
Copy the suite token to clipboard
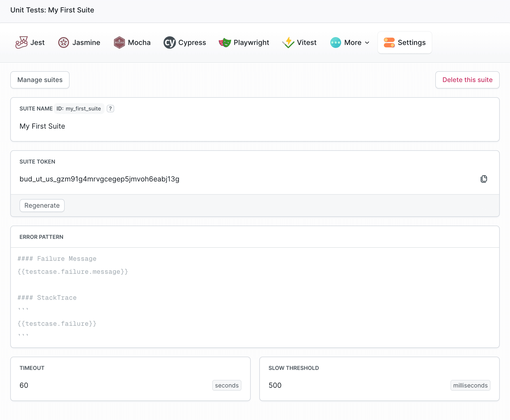coord(484,179)
